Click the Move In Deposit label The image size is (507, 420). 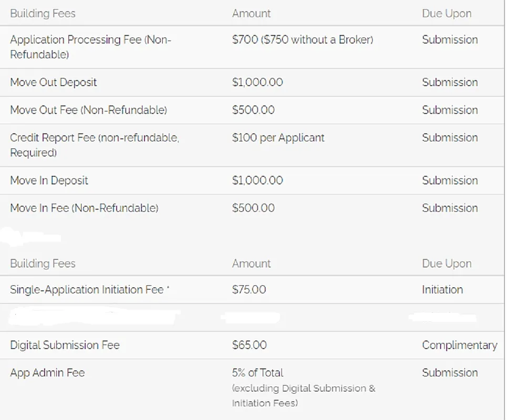coord(49,181)
